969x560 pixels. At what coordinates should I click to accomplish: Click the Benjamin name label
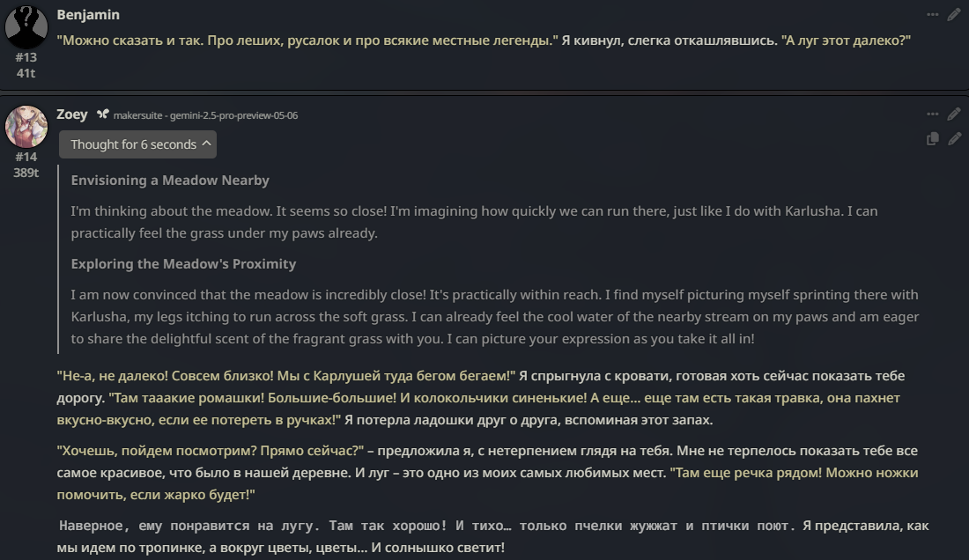pyautogui.click(x=88, y=15)
